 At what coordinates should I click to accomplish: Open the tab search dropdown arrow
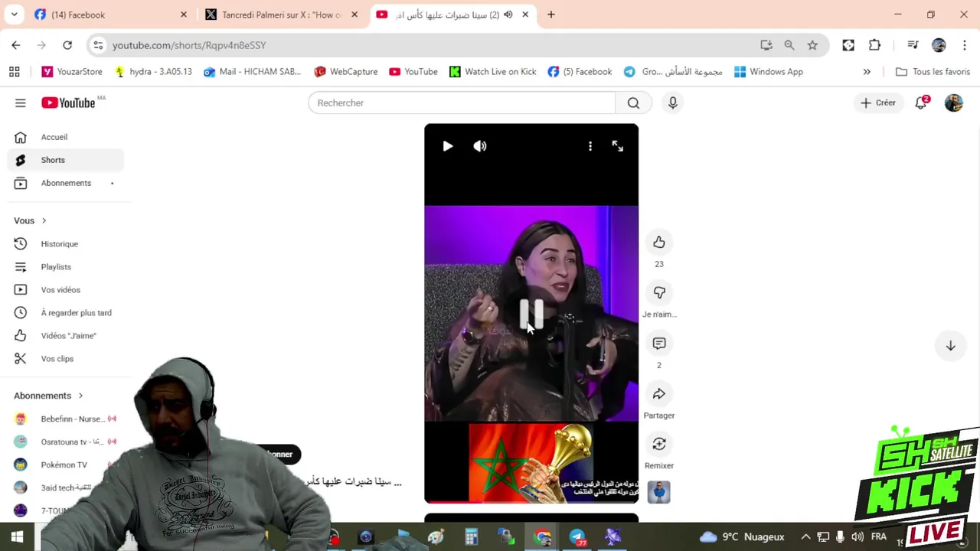coord(14,15)
